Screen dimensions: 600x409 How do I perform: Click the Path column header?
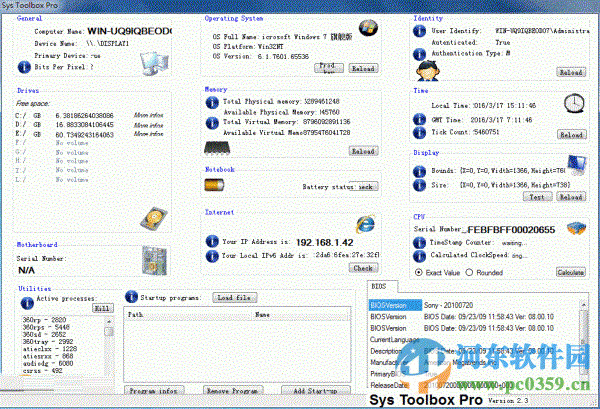(x=189, y=314)
